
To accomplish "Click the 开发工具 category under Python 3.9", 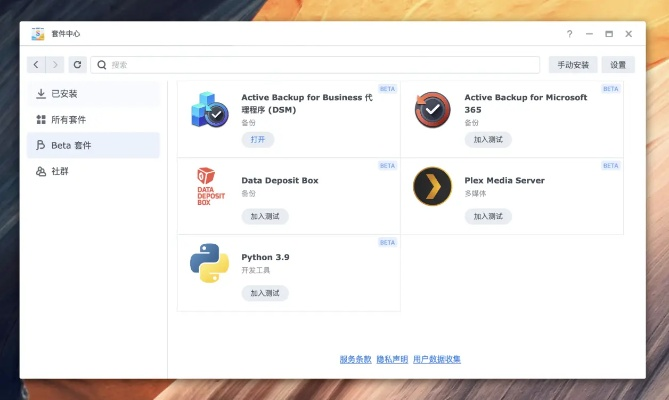I will pyautogui.click(x=256, y=270).
